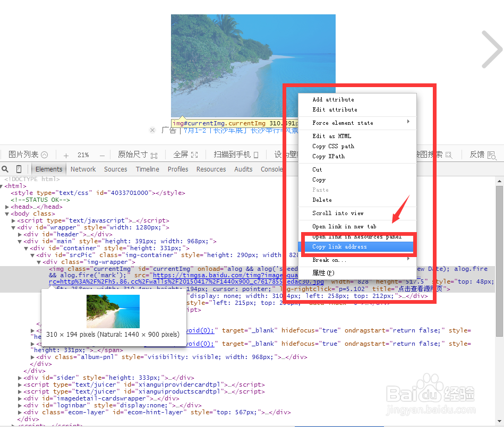The width and height of the screenshot is (504, 427).
Task: Select the DOCTYPE html line
Action: click(32, 179)
